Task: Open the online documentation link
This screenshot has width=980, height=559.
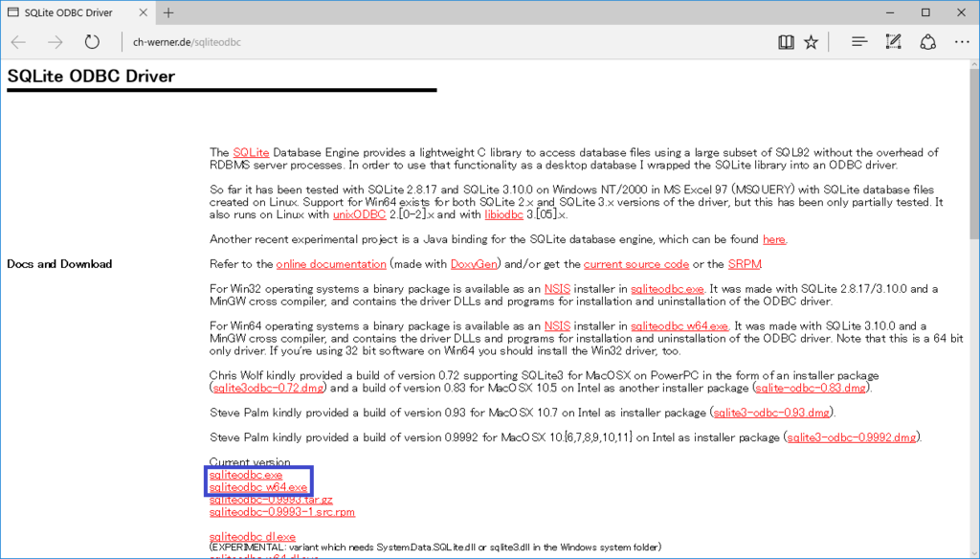Action: [331, 264]
